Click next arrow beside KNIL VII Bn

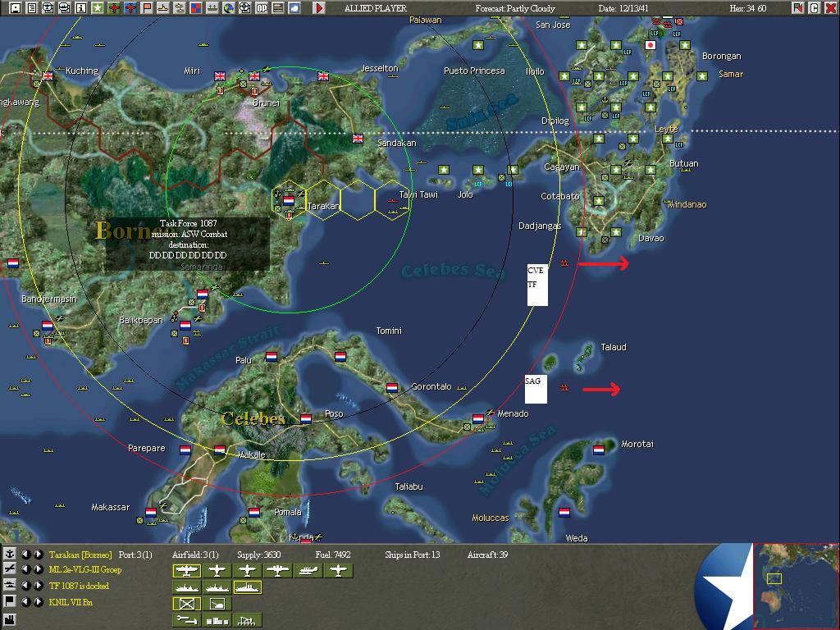[x=38, y=601]
